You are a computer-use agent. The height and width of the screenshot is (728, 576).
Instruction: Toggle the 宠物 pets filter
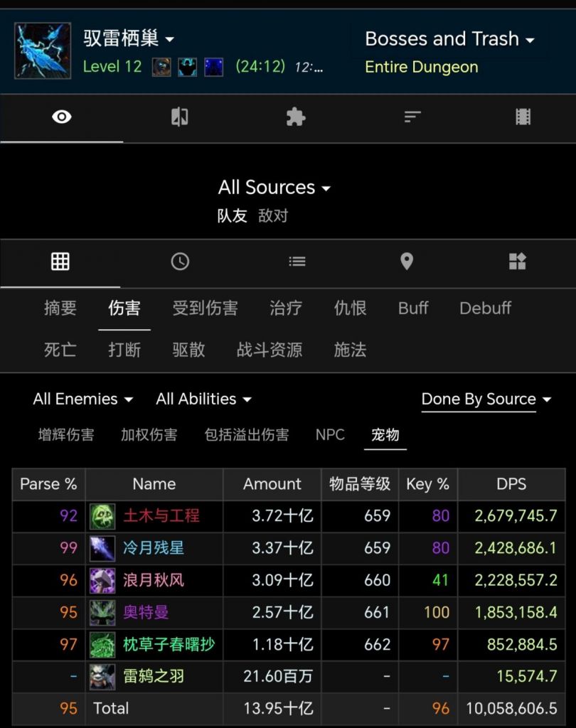[385, 436]
